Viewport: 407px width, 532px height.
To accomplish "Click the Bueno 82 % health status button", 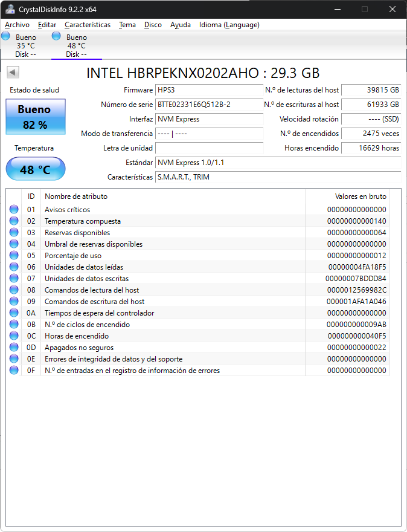I will (x=36, y=117).
